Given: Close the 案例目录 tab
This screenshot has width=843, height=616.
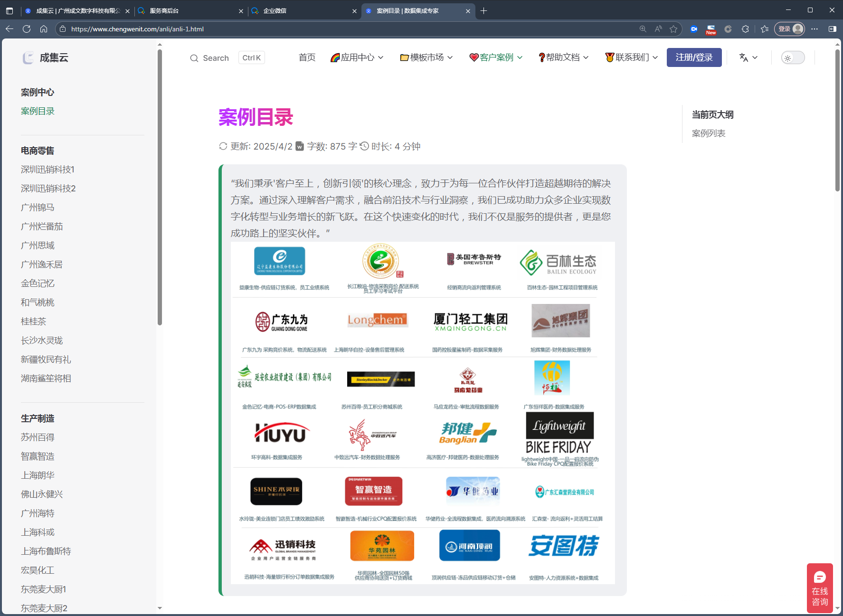Looking at the screenshot, I should coord(468,11).
